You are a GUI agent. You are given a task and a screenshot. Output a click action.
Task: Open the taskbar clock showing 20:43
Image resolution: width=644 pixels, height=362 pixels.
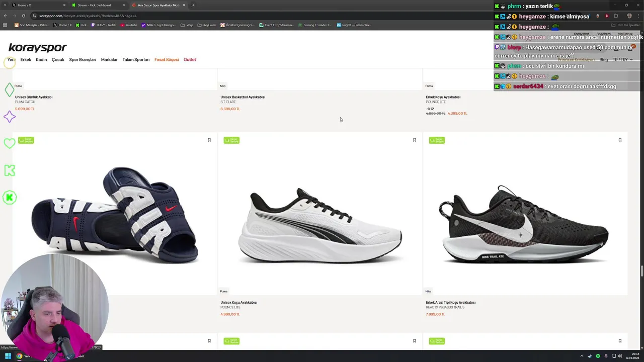click(x=632, y=356)
